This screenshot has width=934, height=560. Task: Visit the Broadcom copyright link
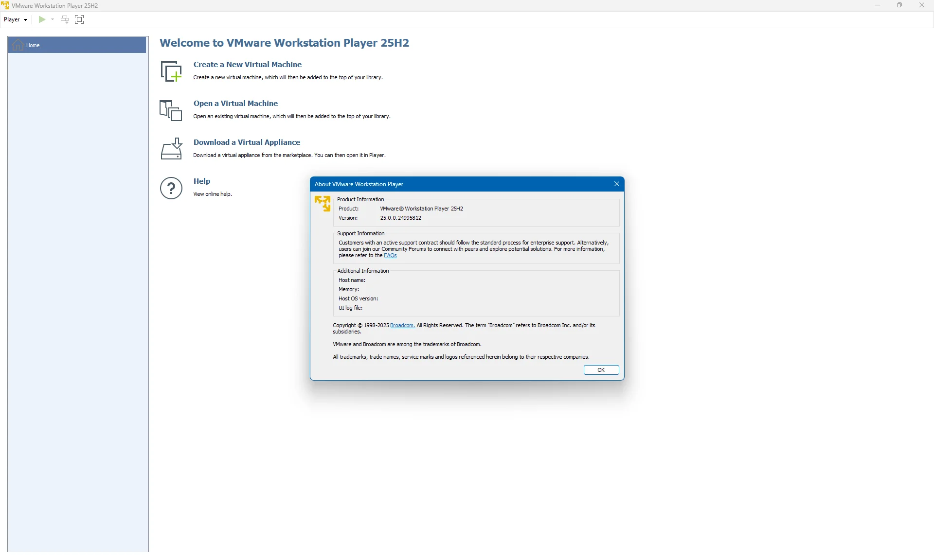tap(402, 326)
